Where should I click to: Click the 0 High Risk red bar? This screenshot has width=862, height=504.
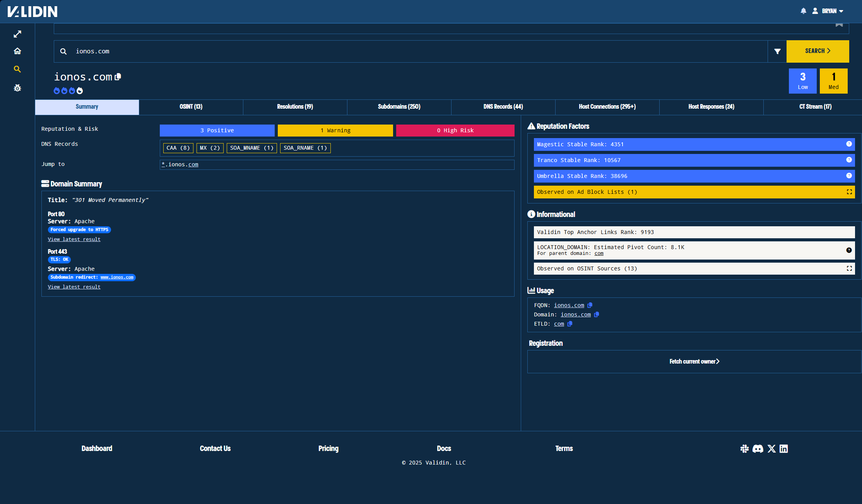point(455,130)
